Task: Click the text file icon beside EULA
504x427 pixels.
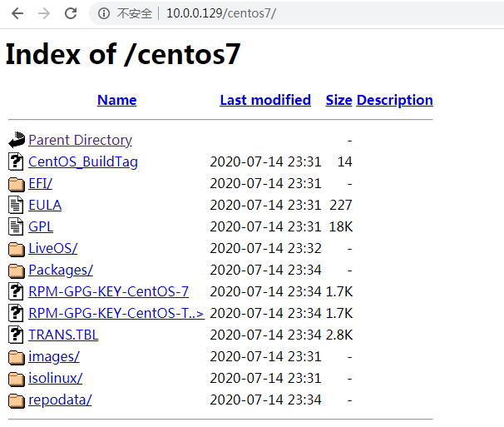Action: click(17, 205)
